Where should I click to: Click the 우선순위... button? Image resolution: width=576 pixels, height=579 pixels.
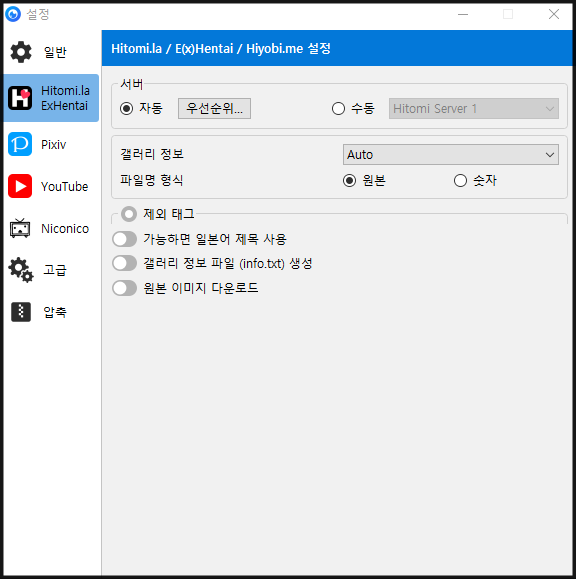pyautogui.click(x=214, y=109)
